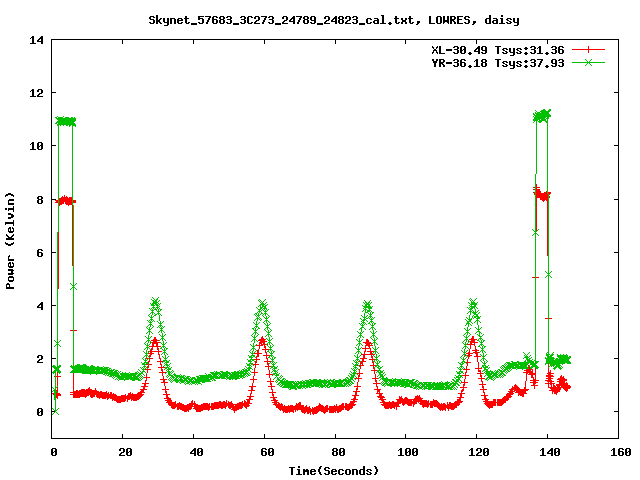
Task: Click the red peak near 90 seconds
Action: [368, 342]
